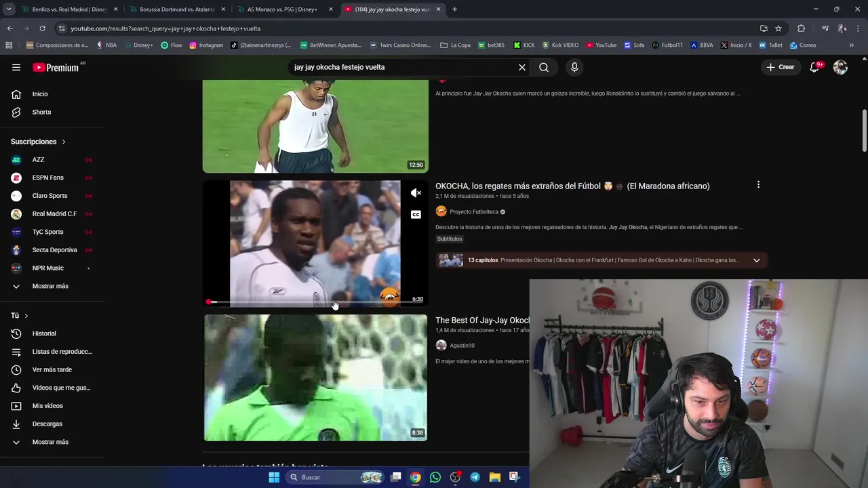The image size is (868, 488).
Task: Open the NBA bookmark
Action: [106, 45]
